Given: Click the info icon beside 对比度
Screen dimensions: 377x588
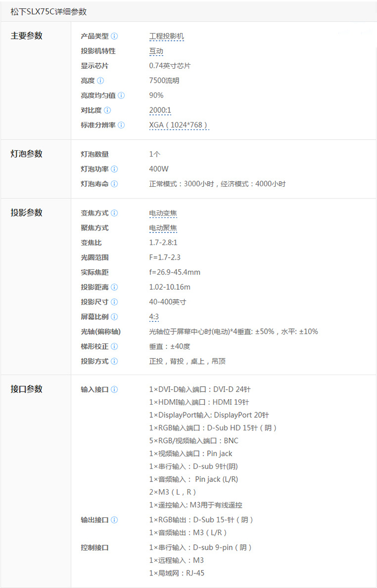Looking at the screenshot, I should tap(107, 110).
